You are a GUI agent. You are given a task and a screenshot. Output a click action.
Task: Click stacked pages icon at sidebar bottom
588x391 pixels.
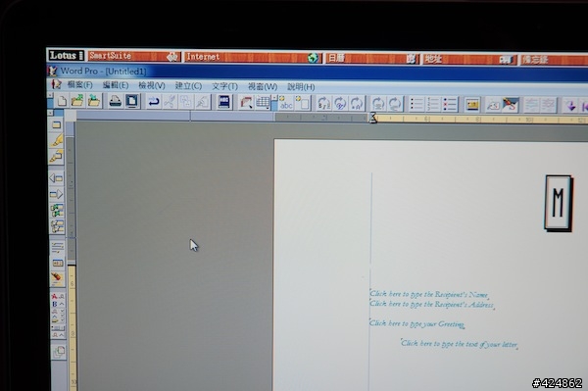(x=59, y=353)
